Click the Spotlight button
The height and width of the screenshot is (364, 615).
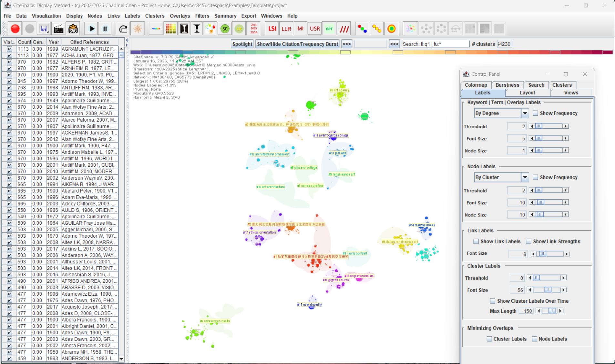coord(242,44)
